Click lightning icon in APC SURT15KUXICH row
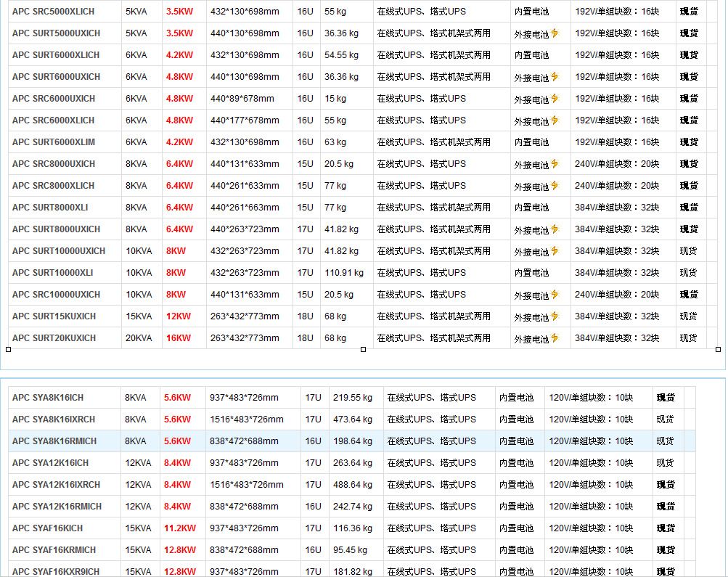 pos(555,316)
